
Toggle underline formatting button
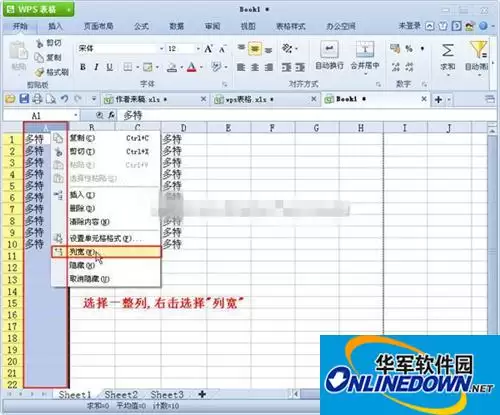[110, 67]
